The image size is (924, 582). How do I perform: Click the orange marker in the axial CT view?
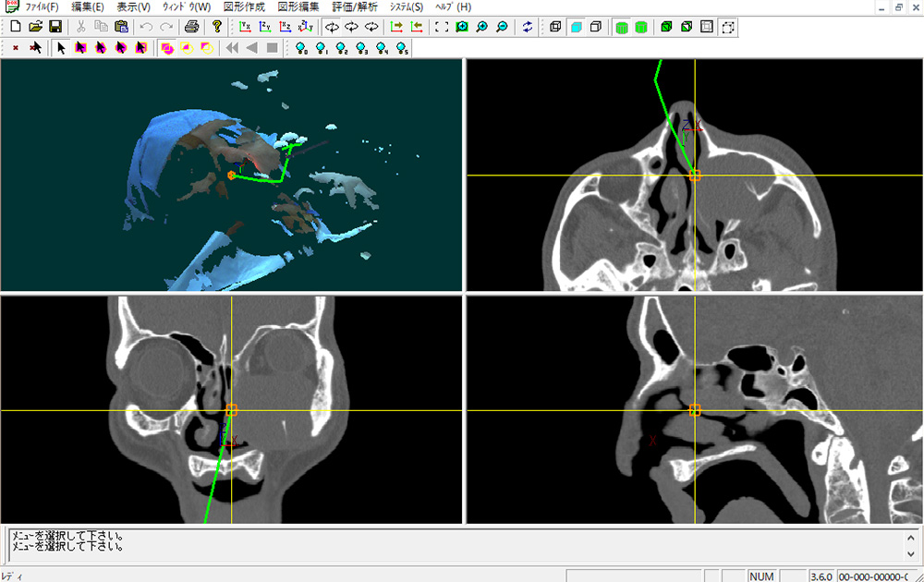(695, 175)
